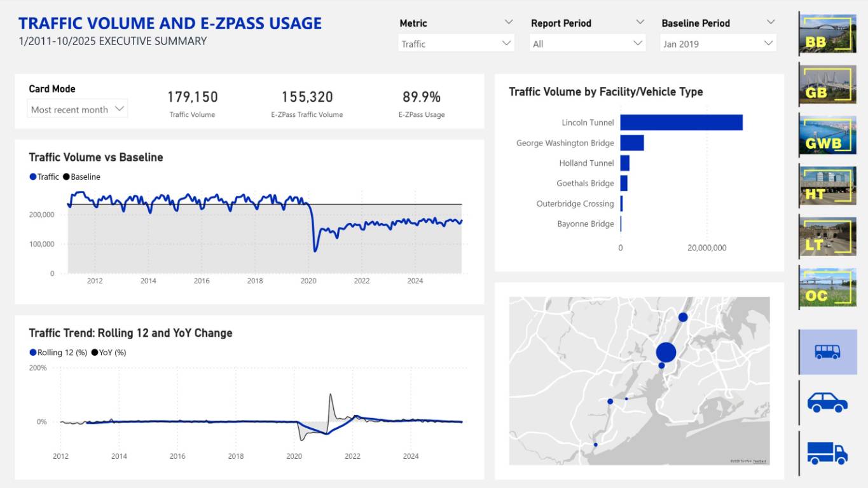Toggle the YoY (%) legend item

click(109, 352)
